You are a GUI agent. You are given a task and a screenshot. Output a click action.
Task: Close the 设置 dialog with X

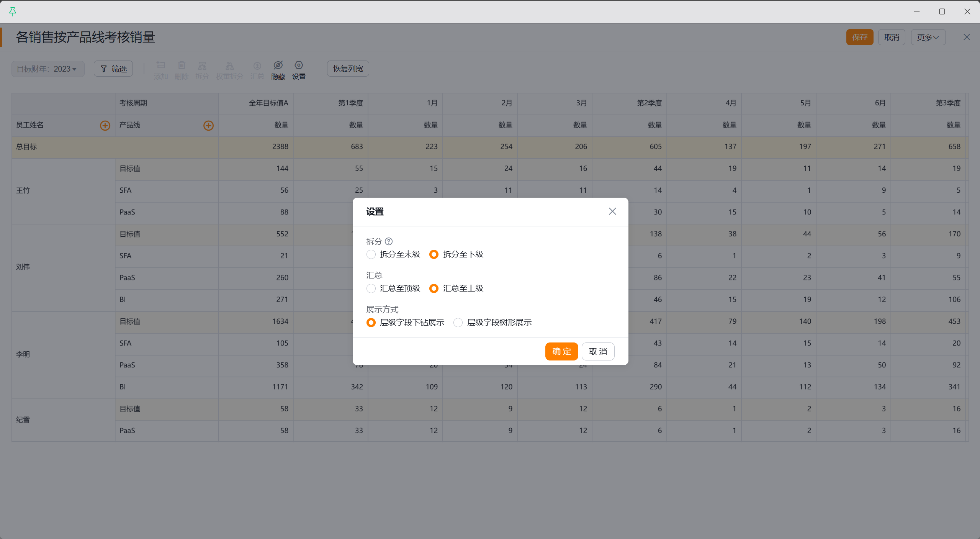coord(612,211)
